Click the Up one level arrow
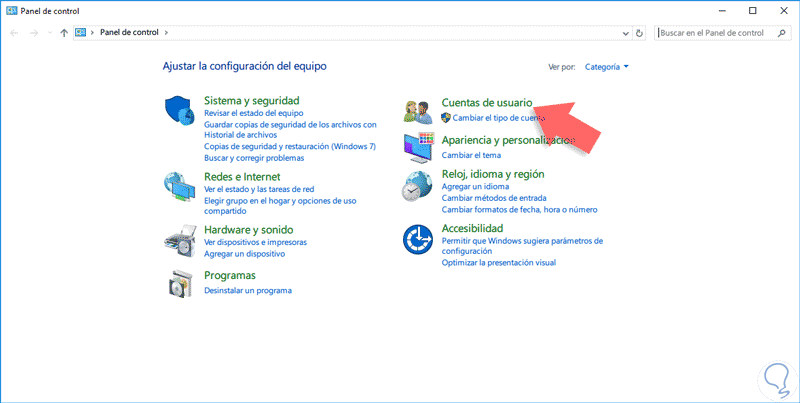The image size is (800, 403). click(x=64, y=33)
